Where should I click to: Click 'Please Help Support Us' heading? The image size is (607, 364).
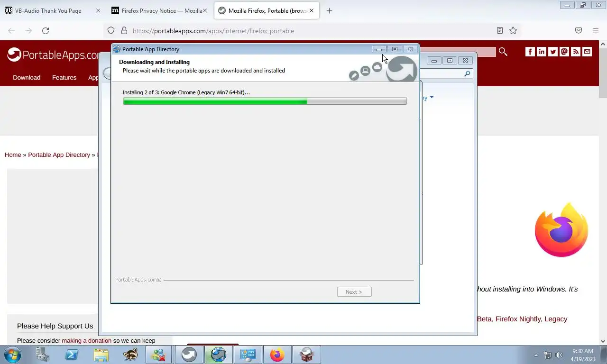55,326
